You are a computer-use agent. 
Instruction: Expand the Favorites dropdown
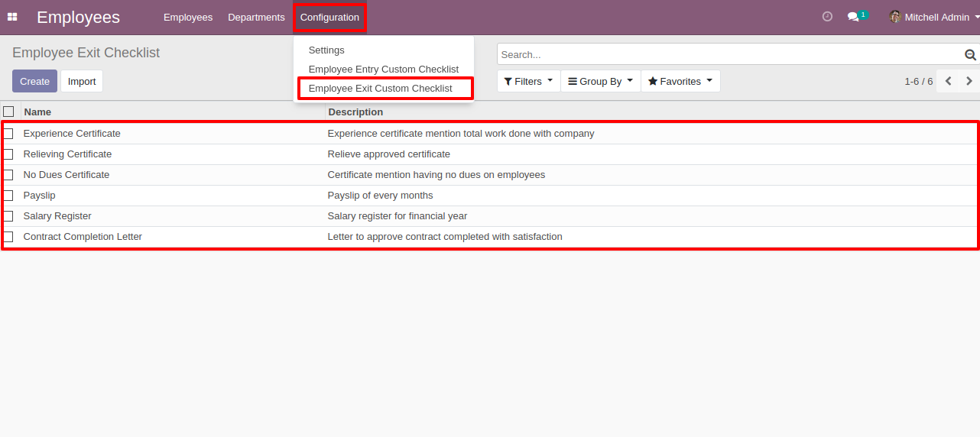(680, 81)
